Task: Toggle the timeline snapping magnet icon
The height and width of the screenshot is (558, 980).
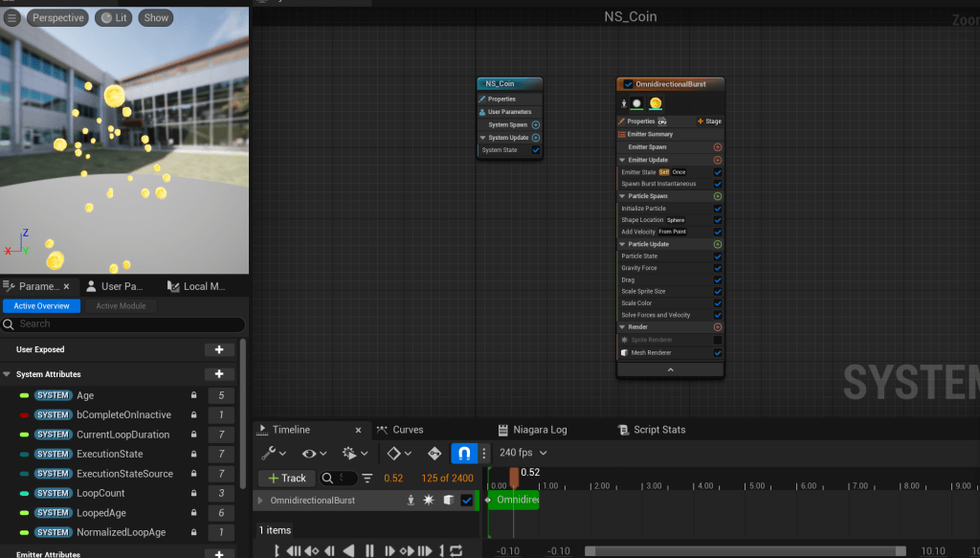Action: click(x=464, y=453)
